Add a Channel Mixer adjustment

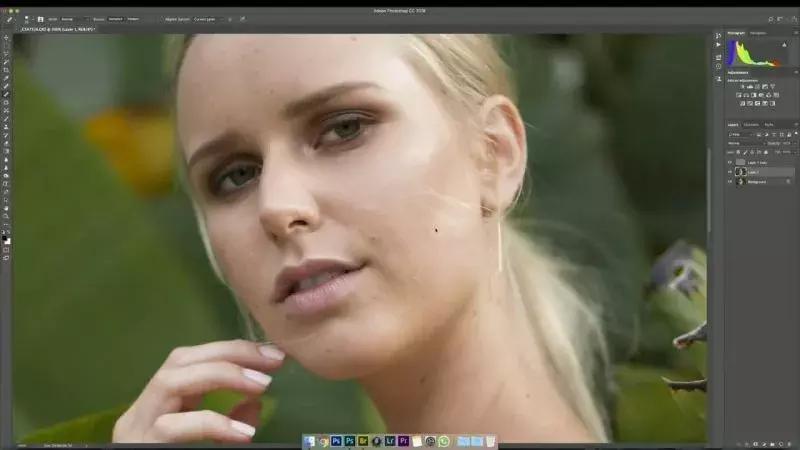(x=769, y=95)
